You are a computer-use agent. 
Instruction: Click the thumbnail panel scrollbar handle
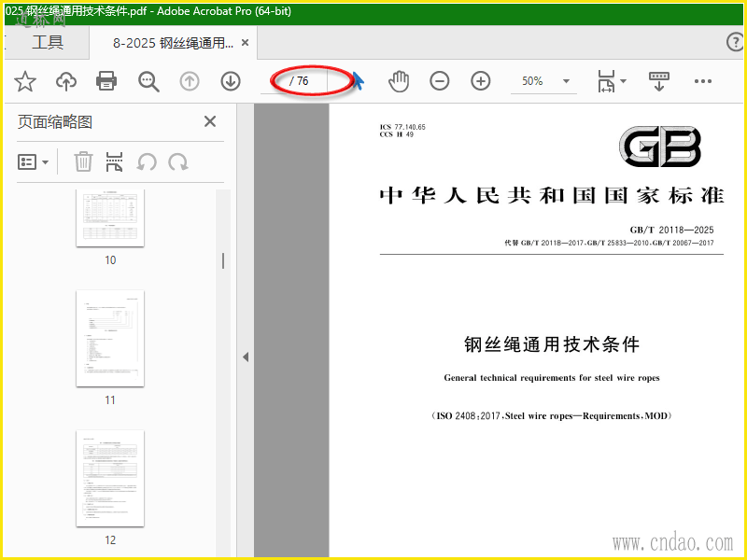pyautogui.click(x=223, y=261)
